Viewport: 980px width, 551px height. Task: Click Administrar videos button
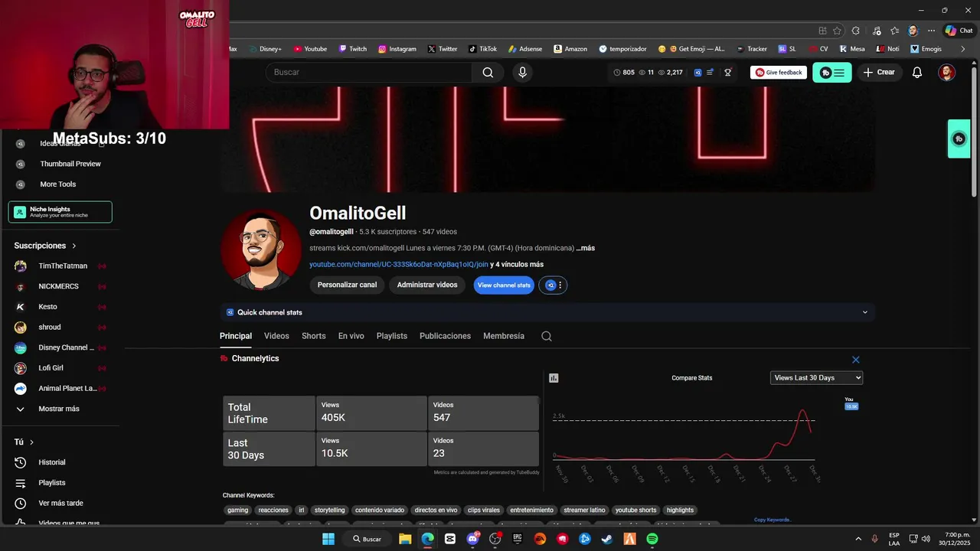pos(427,285)
